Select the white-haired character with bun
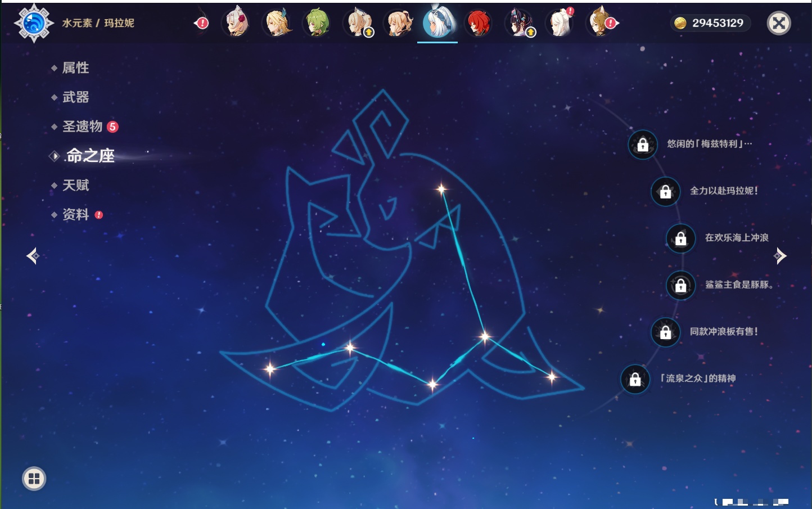 [560, 23]
